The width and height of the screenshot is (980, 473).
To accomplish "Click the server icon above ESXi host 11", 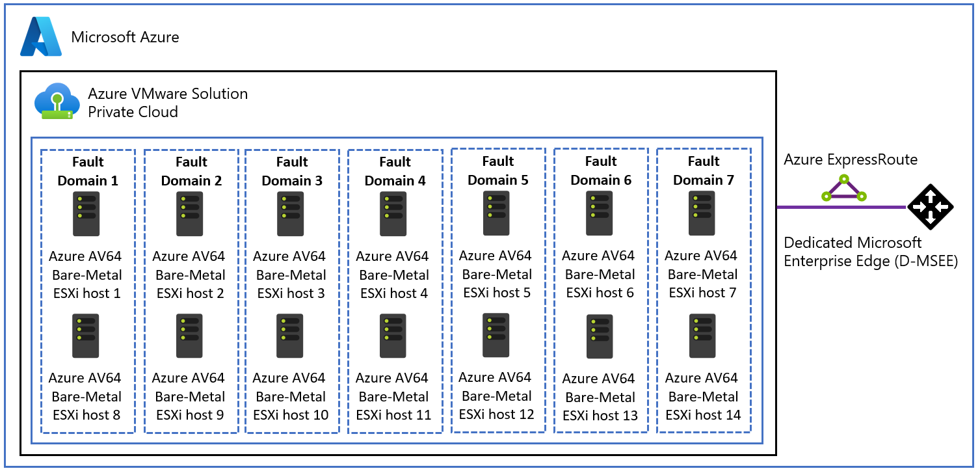I will coord(393,336).
